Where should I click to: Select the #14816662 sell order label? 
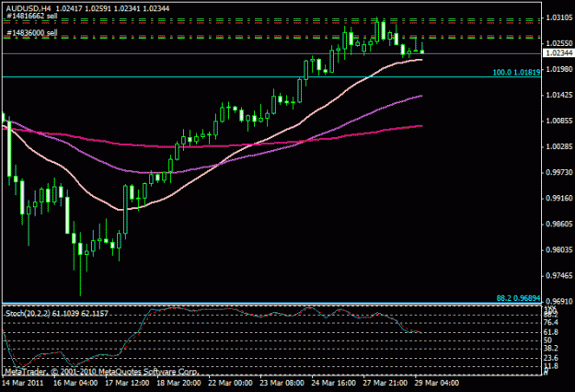(x=32, y=16)
